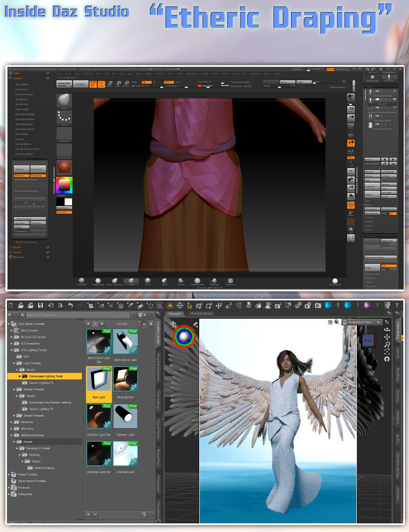Viewport: 409px width, 532px height.
Task: Toggle Polygroups in UV Master panel
Action: 38,176
